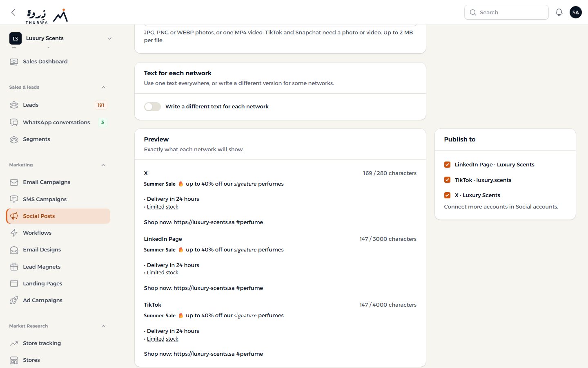
Task: Click the LinkedIn Page preview heading
Action: 163,239
